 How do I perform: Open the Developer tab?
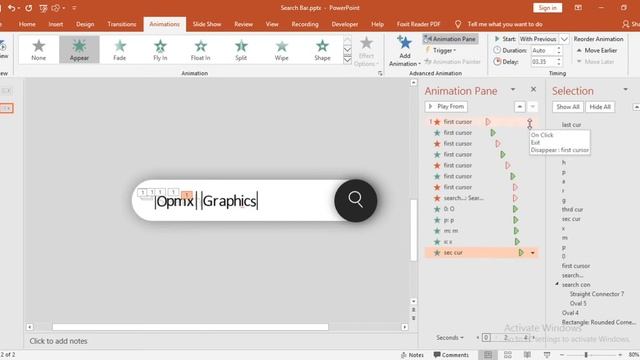coord(345,24)
